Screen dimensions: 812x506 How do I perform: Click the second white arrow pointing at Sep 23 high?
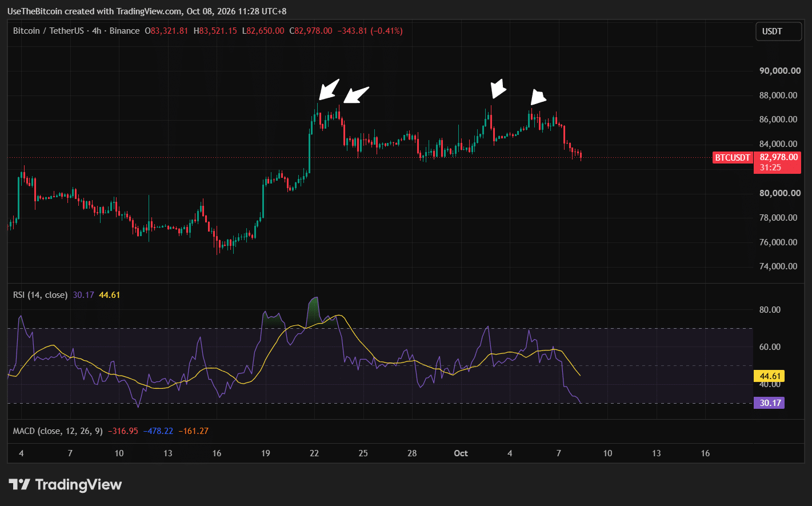(356, 95)
